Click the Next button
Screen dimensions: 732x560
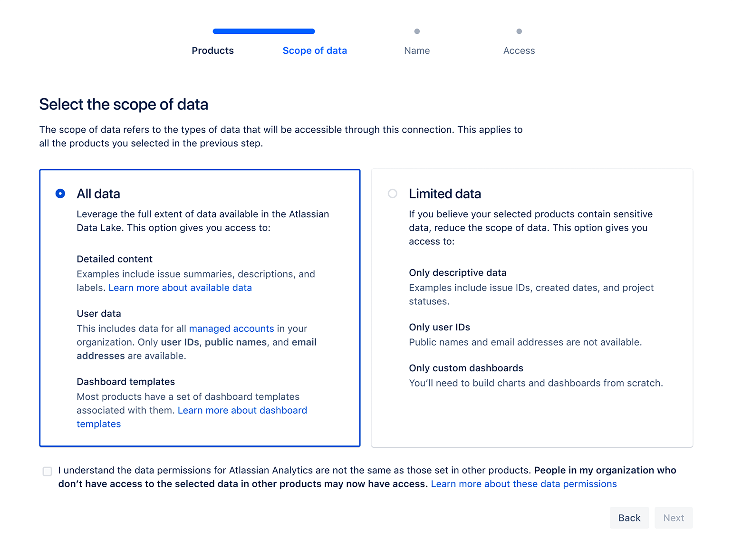(674, 518)
